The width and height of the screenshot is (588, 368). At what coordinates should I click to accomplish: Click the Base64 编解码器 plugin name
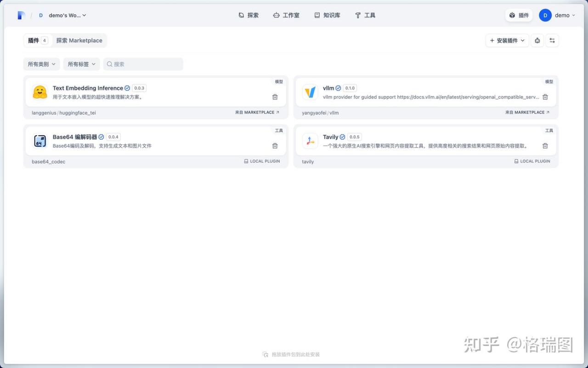75,137
